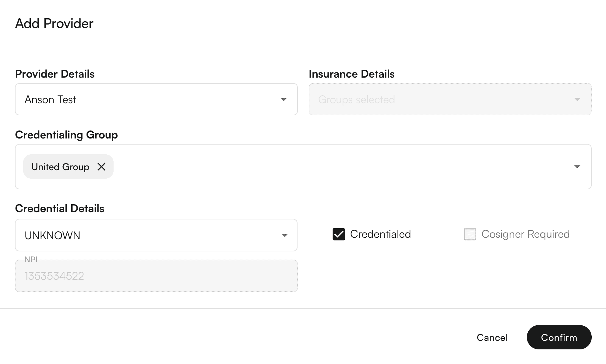Open the Groups selected insurance dropdown

click(x=450, y=99)
